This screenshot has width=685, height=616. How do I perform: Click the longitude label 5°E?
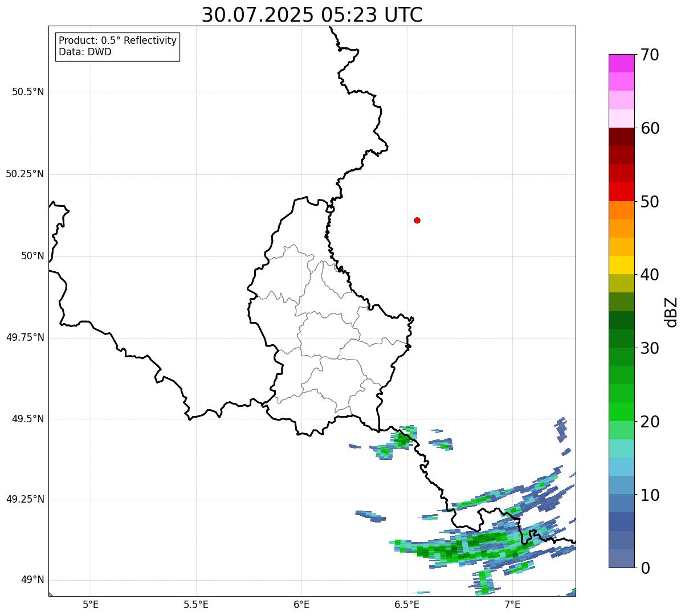(91, 604)
